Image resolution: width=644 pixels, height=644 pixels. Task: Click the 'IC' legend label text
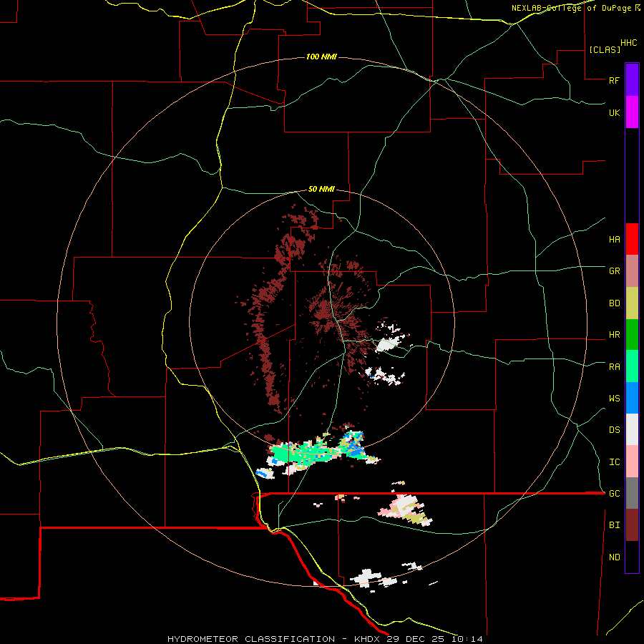point(614,462)
